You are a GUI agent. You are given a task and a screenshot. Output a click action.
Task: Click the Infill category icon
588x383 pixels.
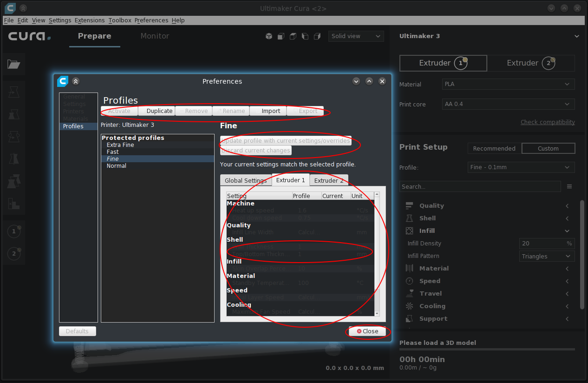[x=409, y=231]
